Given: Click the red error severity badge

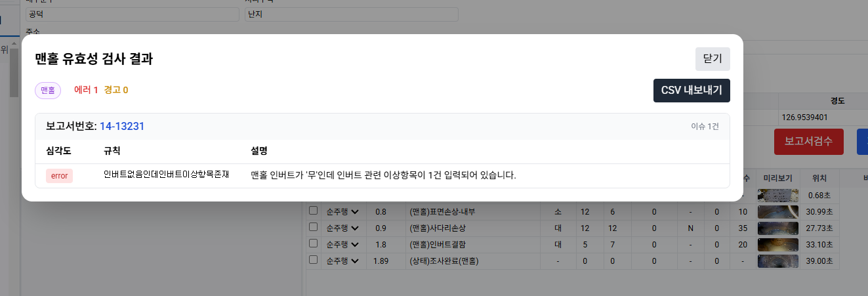Looking at the screenshot, I should click(59, 176).
